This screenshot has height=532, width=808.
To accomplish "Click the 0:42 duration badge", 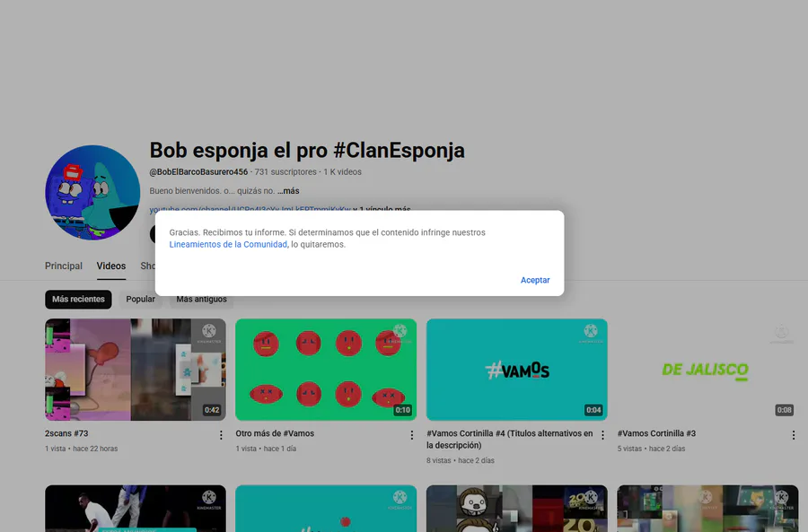I will (x=212, y=411).
